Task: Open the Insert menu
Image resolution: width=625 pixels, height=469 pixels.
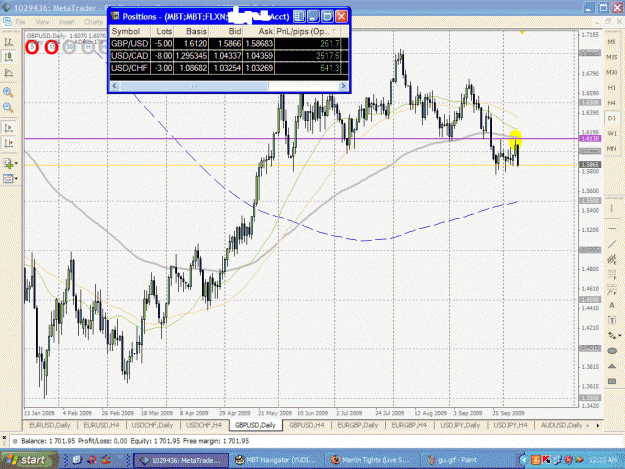Action: (x=67, y=22)
